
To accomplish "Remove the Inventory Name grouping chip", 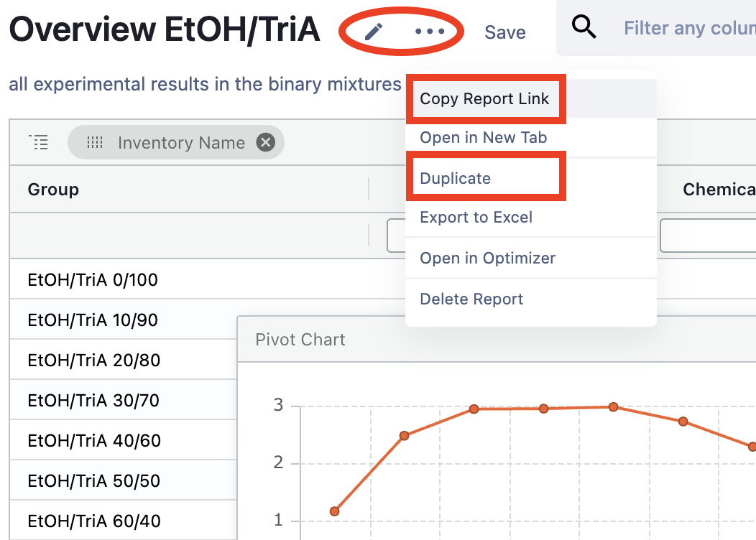I will (266, 143).
